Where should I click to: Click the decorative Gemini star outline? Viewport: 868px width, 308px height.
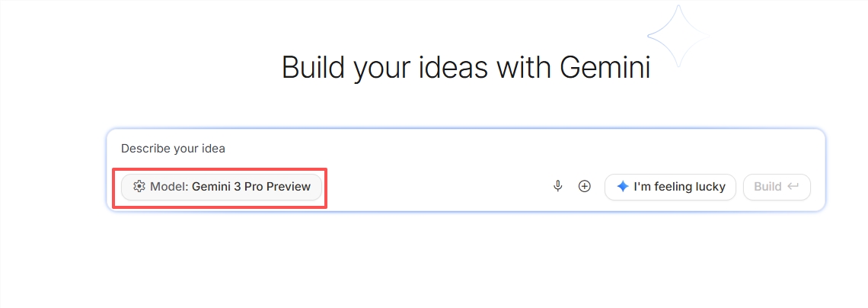tap(679, 34)
